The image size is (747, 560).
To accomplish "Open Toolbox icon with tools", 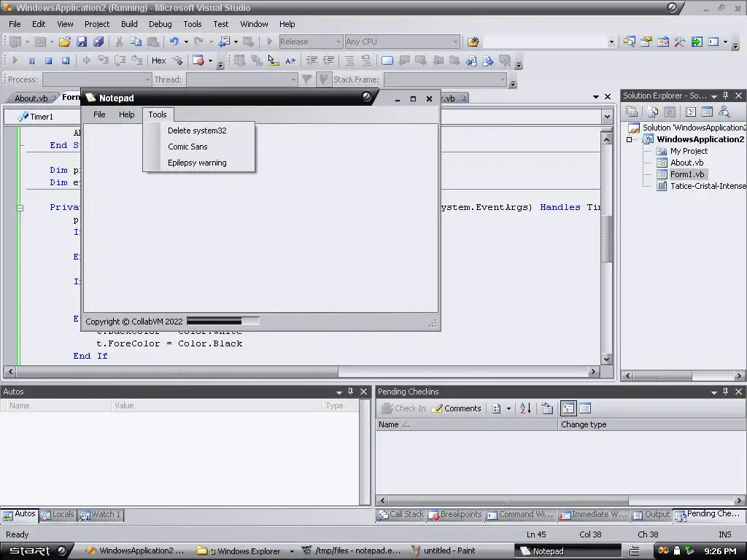I will [x=680, y=42].
